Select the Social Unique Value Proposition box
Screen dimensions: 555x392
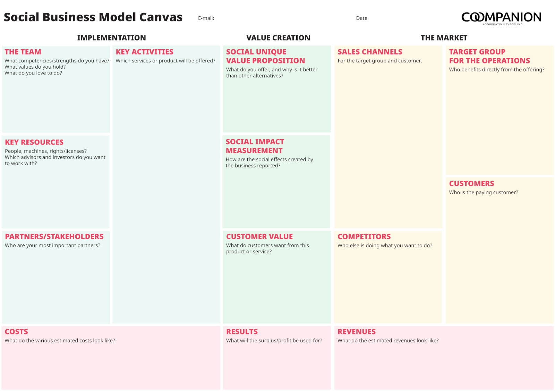(276, 104)
